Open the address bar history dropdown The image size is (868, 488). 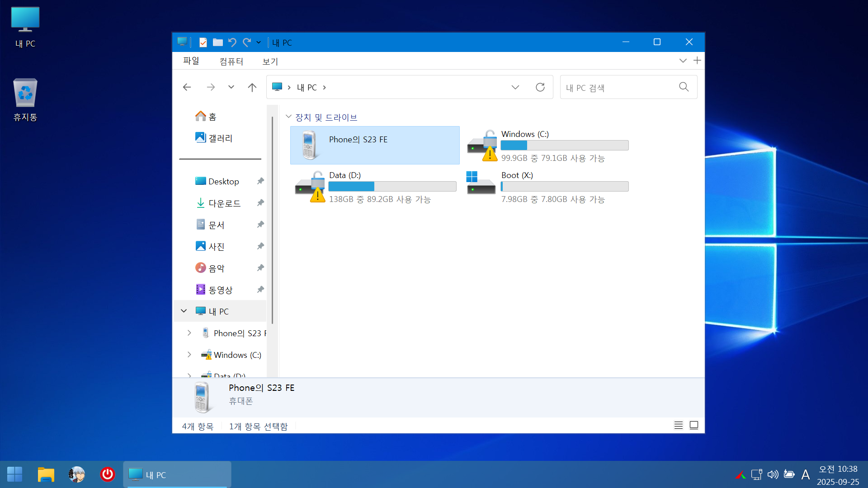point(515,87)
